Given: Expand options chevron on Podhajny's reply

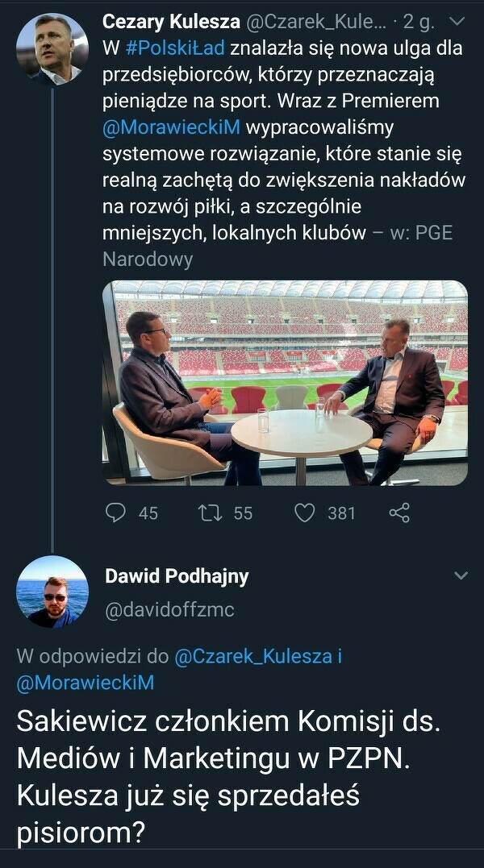Looking at the screenshot, I should tap(461, 576).
